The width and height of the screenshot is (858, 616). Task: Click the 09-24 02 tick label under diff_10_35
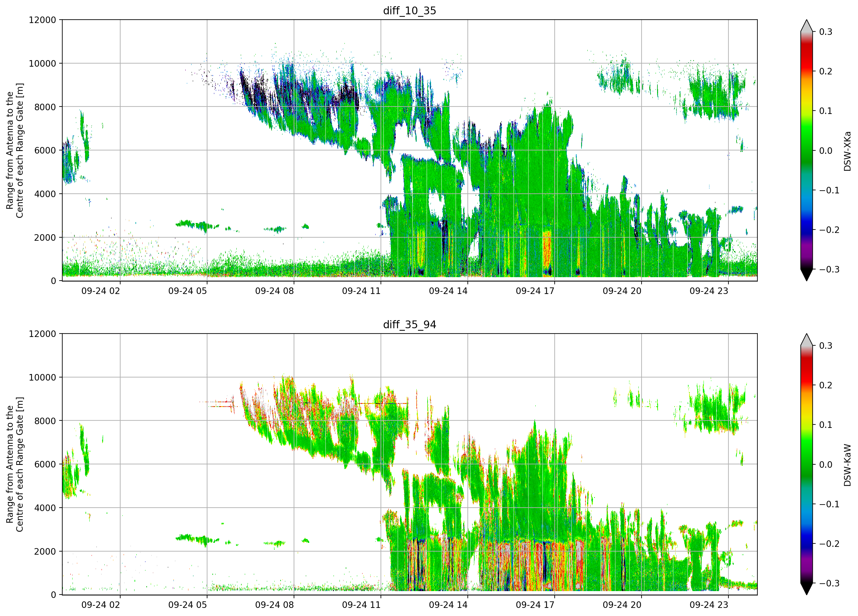[101, 291]
